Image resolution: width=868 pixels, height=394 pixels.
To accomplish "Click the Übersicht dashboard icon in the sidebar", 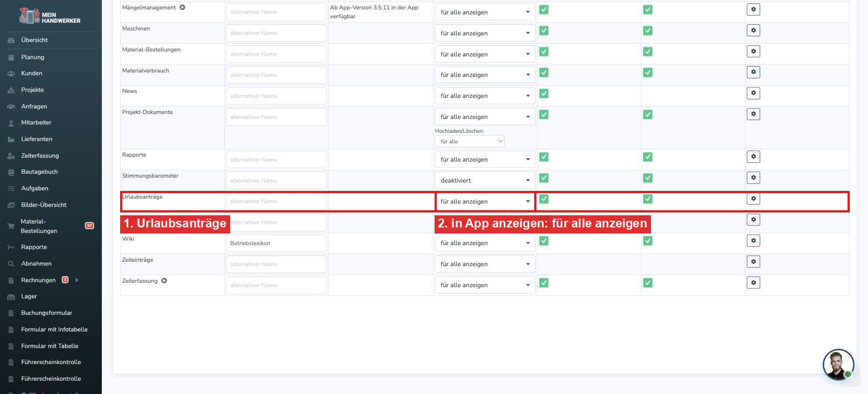I will coord(11,40).
